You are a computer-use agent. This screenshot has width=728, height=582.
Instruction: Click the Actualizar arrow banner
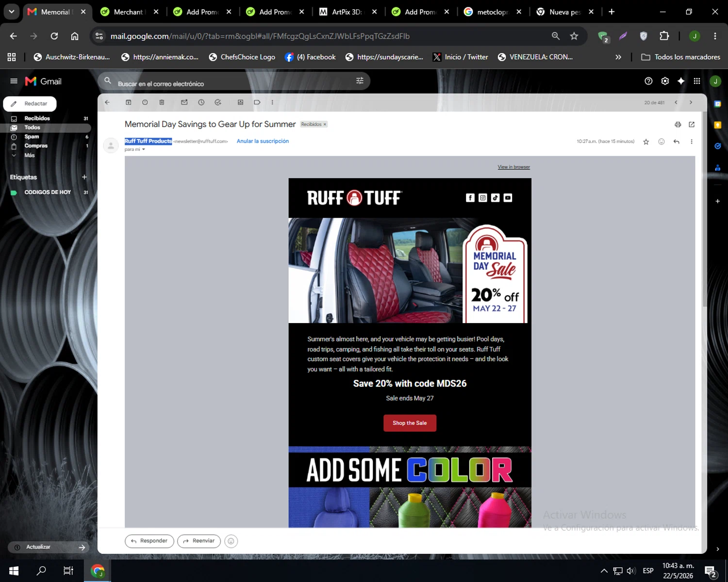tap(49, 547)
